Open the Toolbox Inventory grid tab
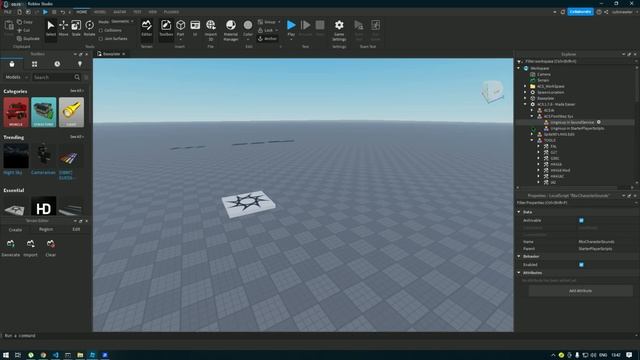Screen dimensions: 640x360 tap(34, 64)
